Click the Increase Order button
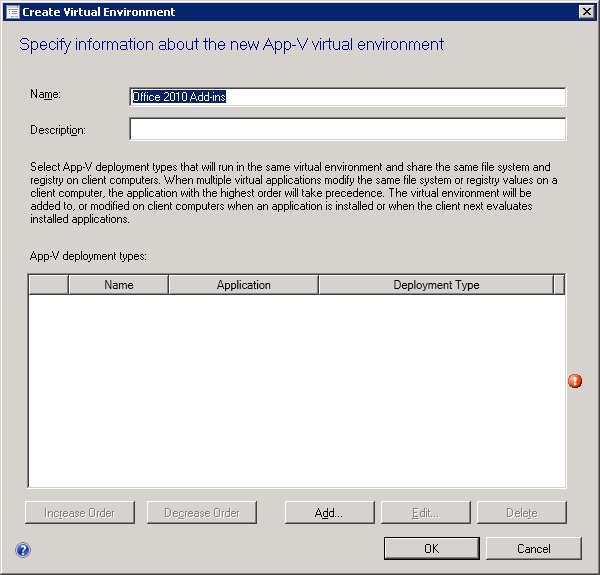 click(x=79, y=513)
